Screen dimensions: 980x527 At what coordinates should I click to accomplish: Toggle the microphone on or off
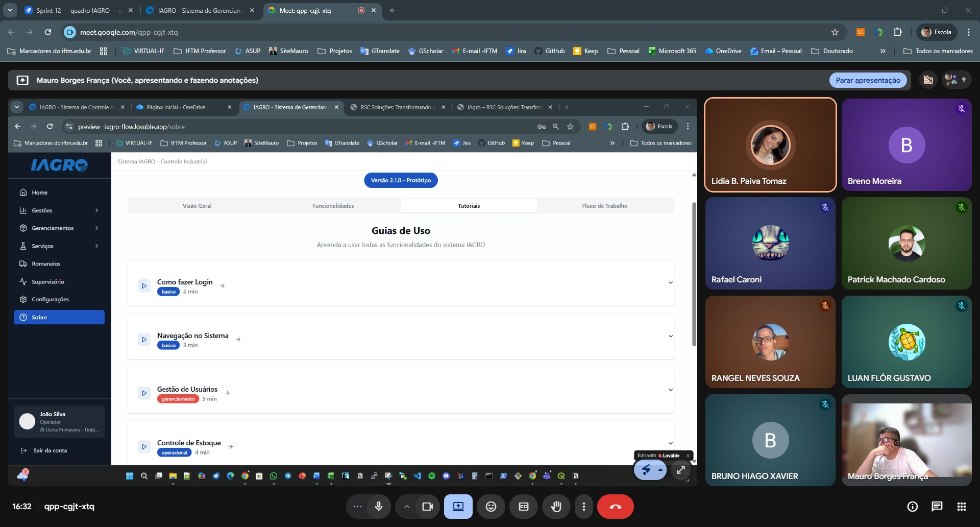click(x=378, y=507)
